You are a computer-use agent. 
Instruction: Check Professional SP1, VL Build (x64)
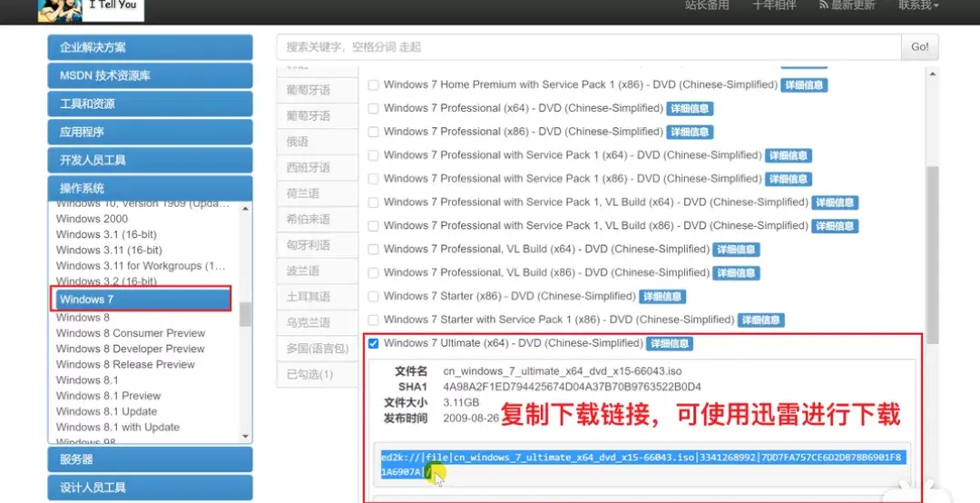click(373, 202)
